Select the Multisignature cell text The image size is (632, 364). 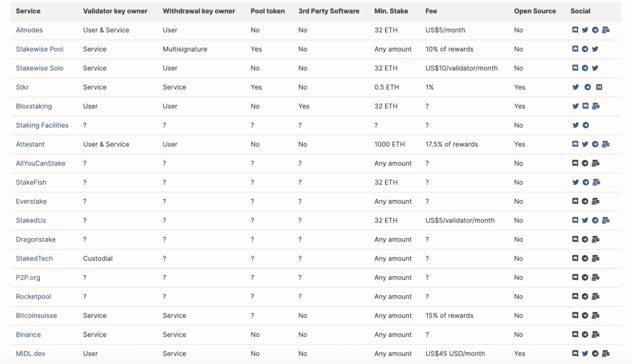point(185,49)
